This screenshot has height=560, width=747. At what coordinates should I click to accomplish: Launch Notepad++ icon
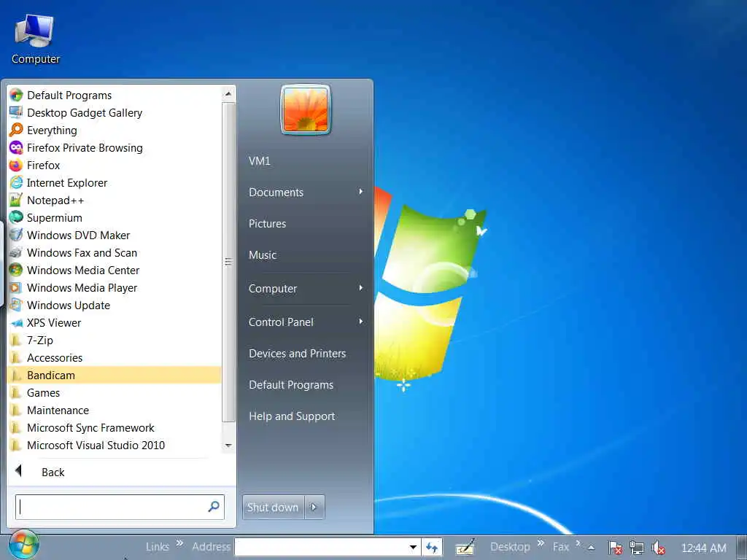[x=16, y=200]
